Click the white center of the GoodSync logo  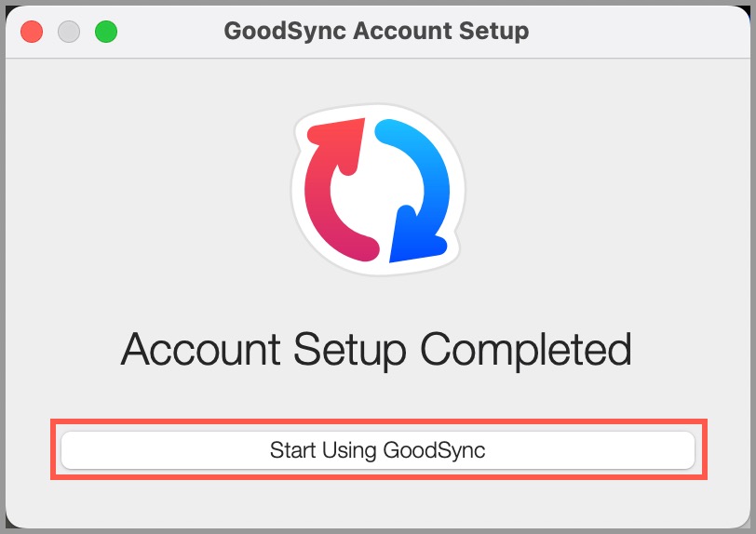pyautogui.click(x=377, y=191)
